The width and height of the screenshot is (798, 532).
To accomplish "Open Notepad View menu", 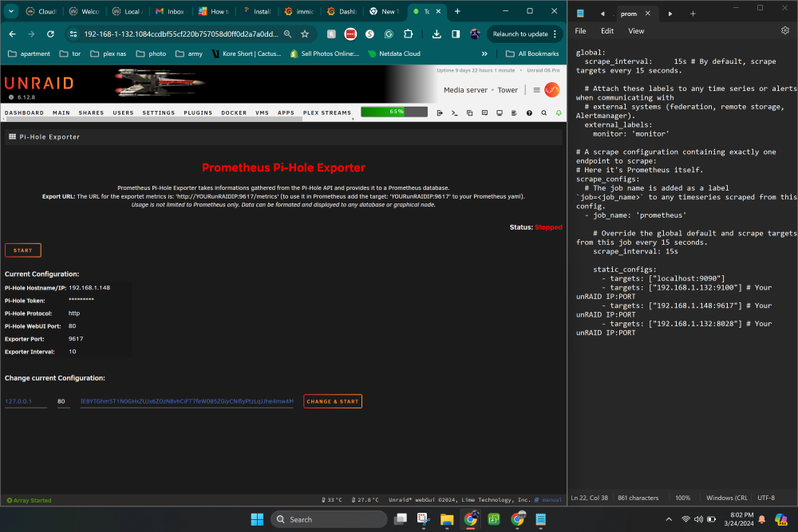I will coord(636,31).
